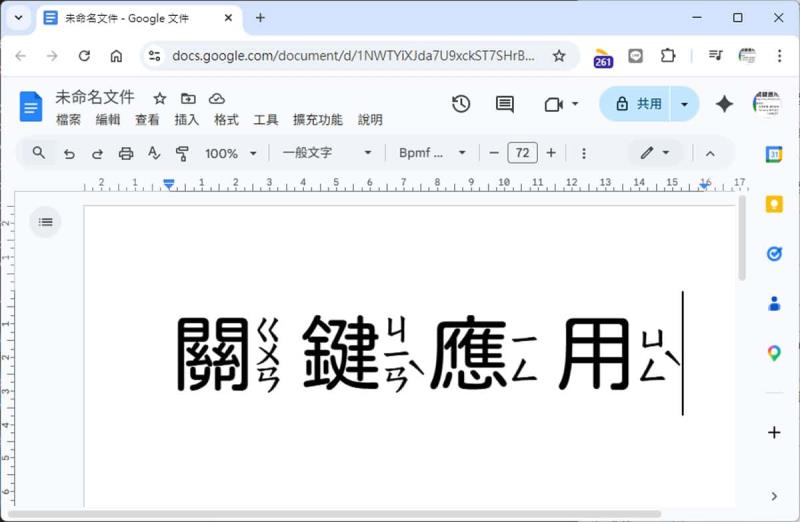Click the URL address bar

[x=353, y=56]
